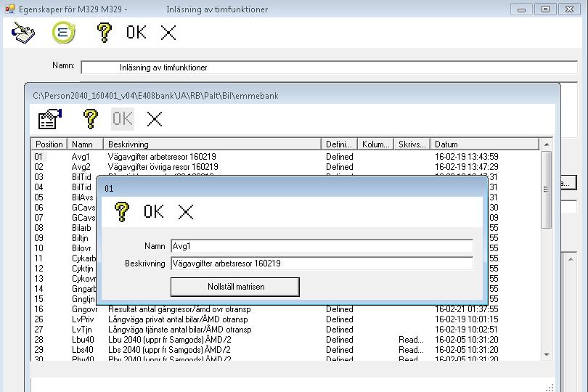
Task: Close the Egenskaper för M329 window
Action: [569, 9]
